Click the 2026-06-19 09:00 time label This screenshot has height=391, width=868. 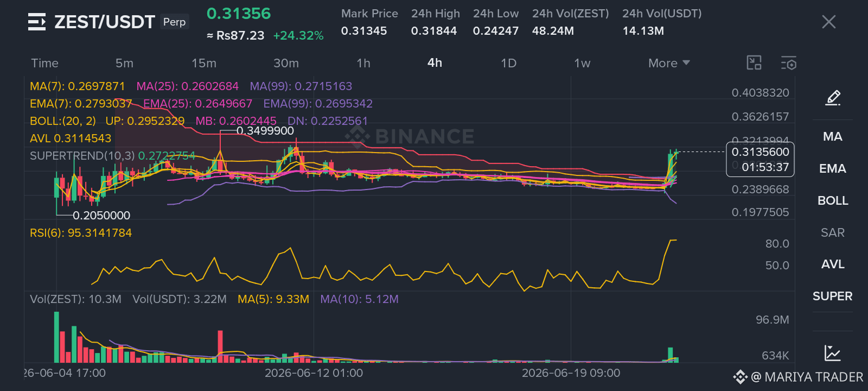tap(571, 373)
